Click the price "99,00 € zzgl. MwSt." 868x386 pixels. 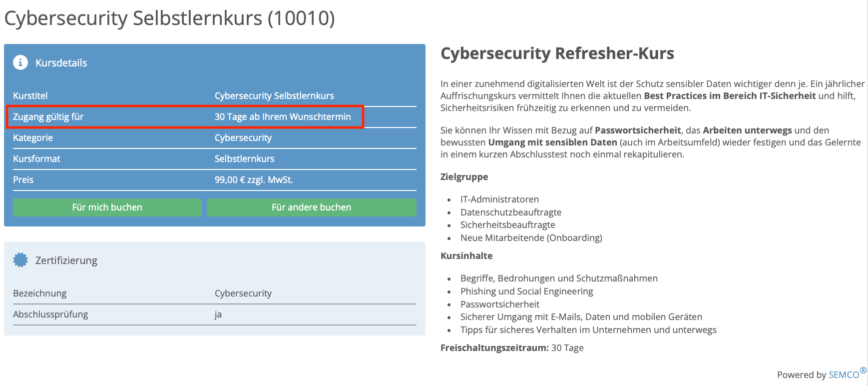pos(254,179)
